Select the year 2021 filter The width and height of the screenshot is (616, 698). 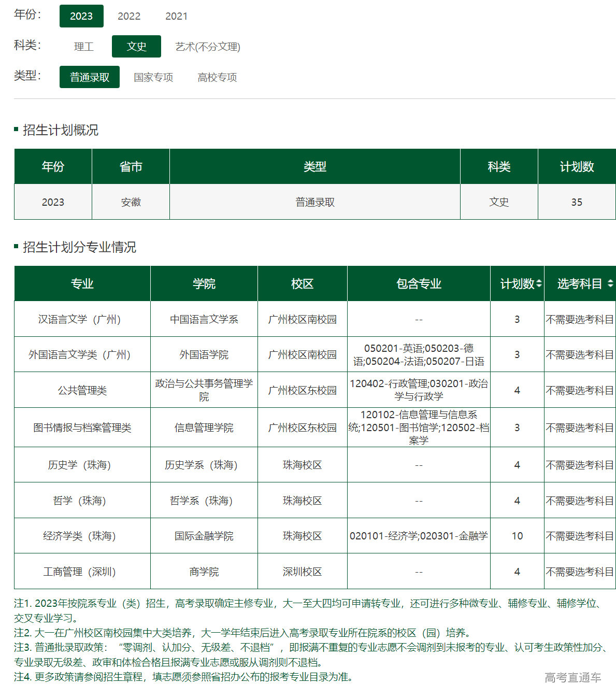tap(177, 16)
